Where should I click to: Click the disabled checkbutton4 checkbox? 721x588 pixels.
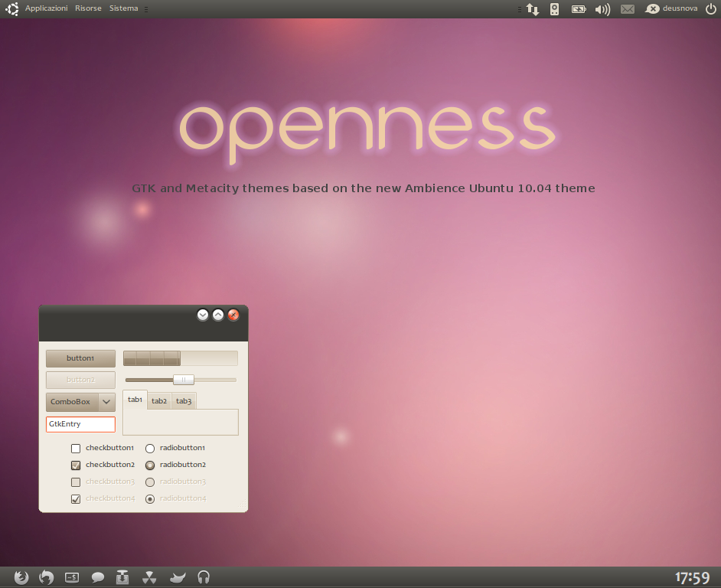76,498
